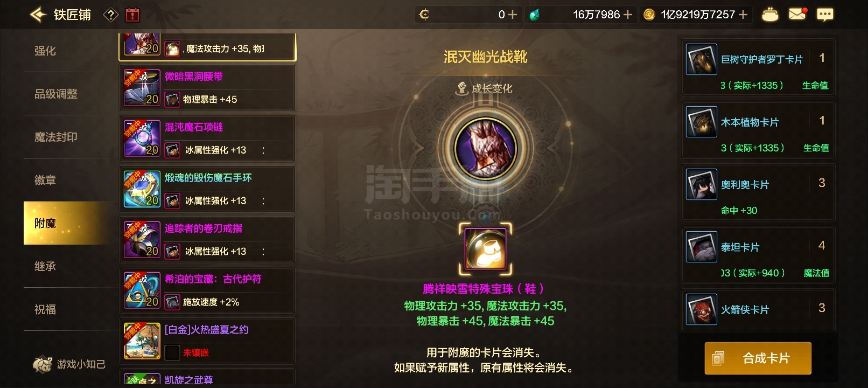Open 游戏小知己 assistant
Image resolution: width=868 pixels, height=388 pixels.
[69, 364]
